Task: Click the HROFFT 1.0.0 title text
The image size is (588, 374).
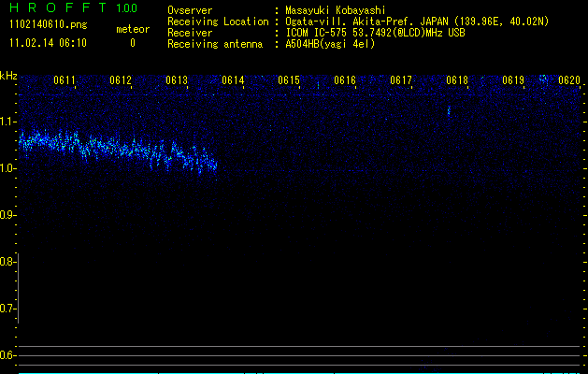Action: point(74,7)
